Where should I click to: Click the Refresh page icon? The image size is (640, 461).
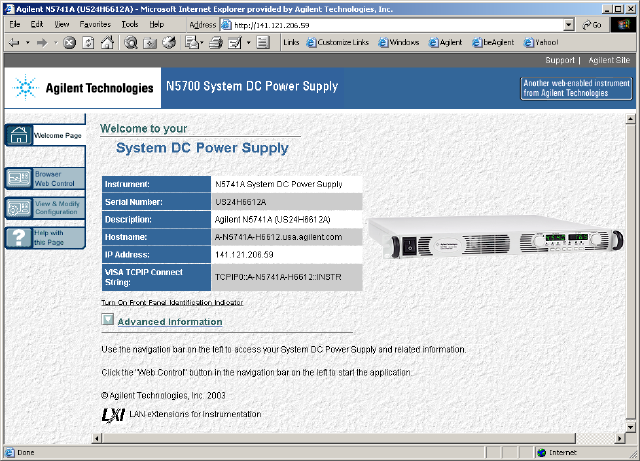[88, 42]
